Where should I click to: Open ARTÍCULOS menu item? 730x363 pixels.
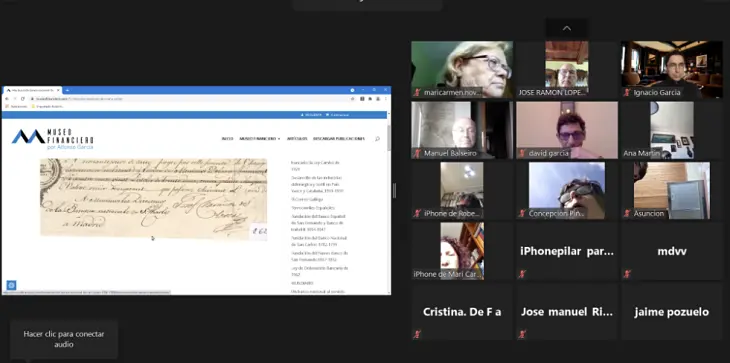point(297,139)
